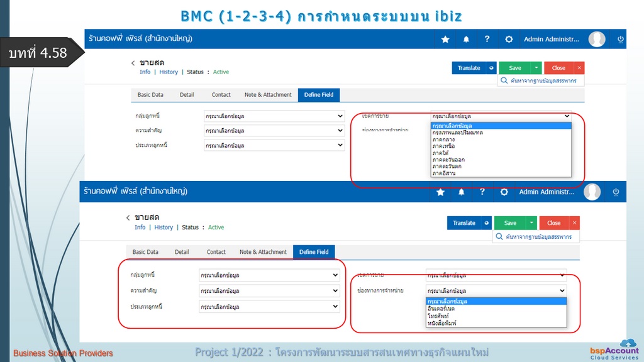Click the user avatar in lower window
The image size is (644, 362).
coord(592,192)
